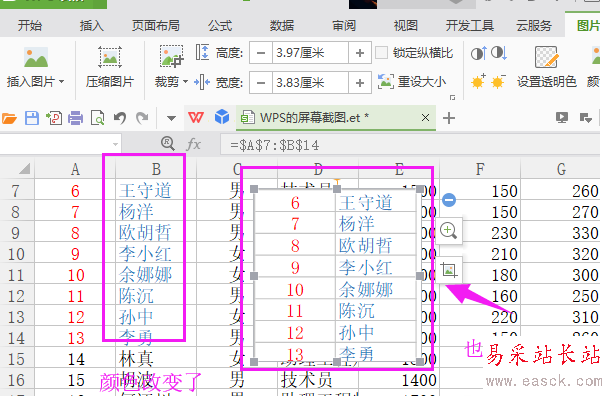
Task: Increase brightness sun icon with plus
Action: pyautogui.click(x=478, y=81)
